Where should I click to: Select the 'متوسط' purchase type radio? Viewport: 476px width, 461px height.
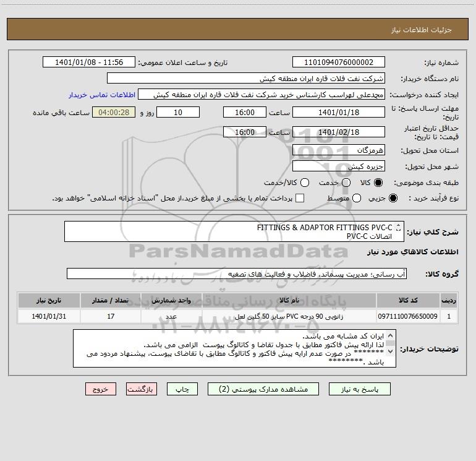(x=357, y=198)
